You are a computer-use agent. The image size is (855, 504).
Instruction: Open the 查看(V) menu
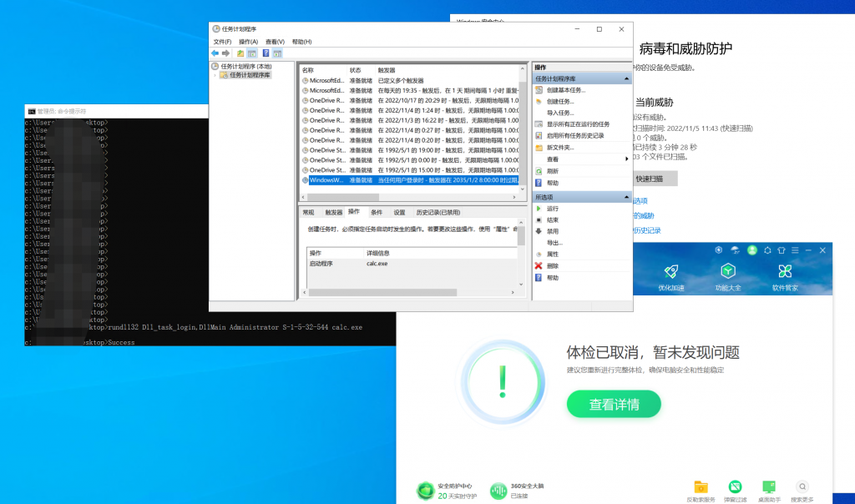[275, 42]
